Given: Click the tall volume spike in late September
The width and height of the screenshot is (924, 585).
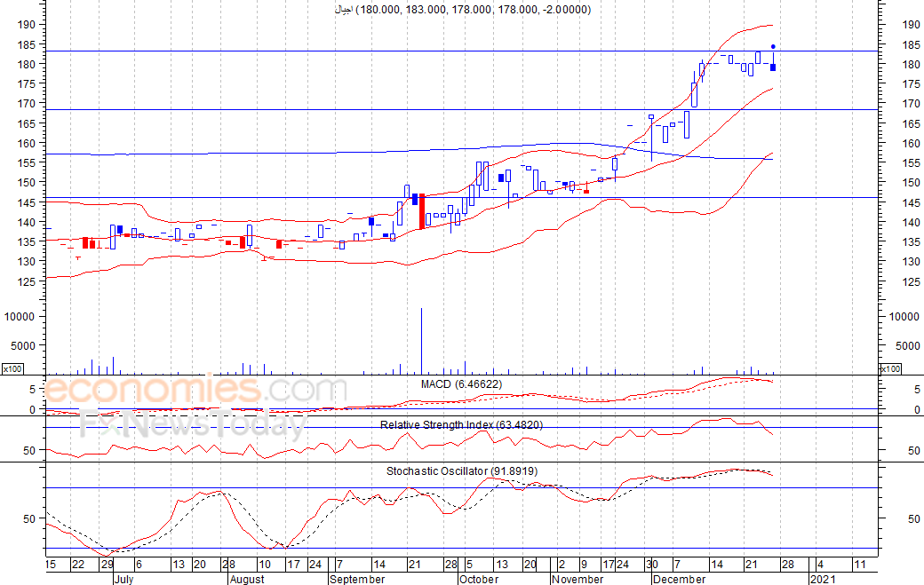Looking at the screenshot, I should point(421,341).
